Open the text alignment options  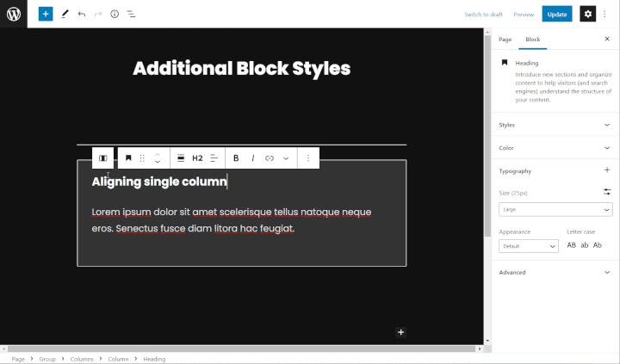pyautogui.click(x=214, y=158)
